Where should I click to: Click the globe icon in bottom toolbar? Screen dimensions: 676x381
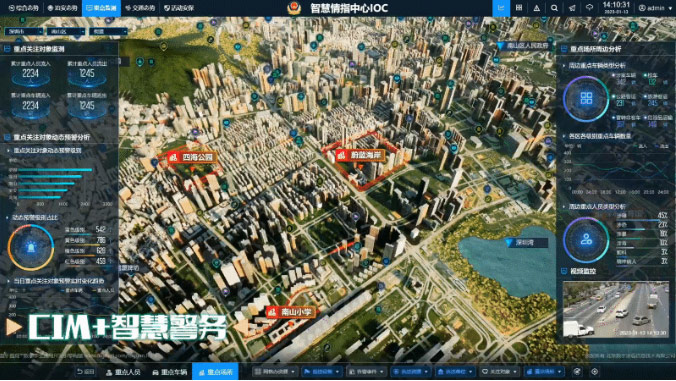[577, 372]
